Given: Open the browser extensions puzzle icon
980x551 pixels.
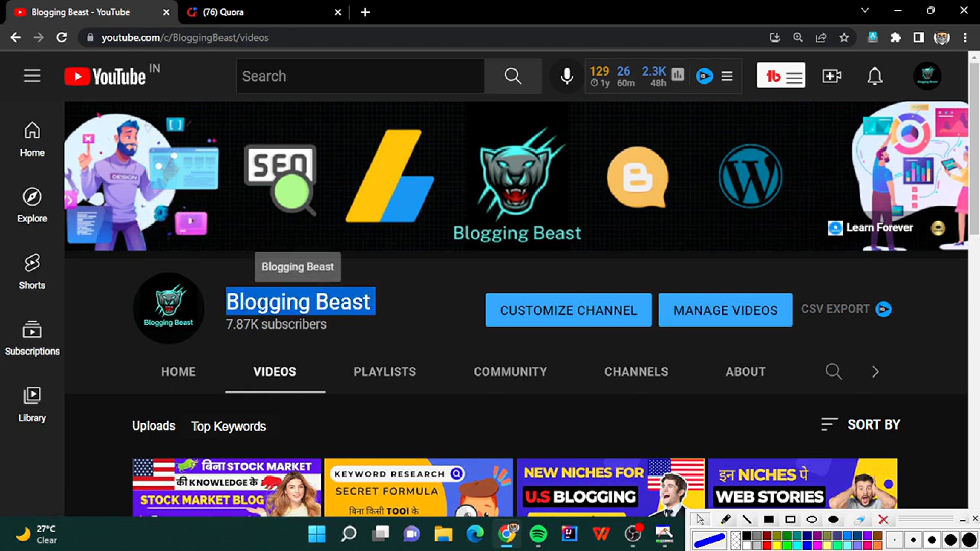Looking at the screenshot, I should pos(895,37).
